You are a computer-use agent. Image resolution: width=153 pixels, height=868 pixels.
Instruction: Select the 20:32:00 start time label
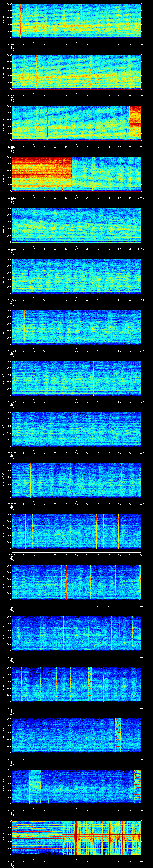[x=12, y=861]
